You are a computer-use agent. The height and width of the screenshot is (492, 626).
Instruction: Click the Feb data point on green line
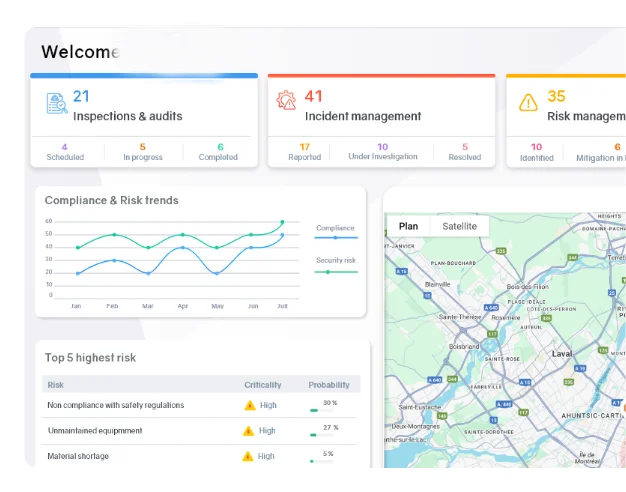tap(114, 235)
